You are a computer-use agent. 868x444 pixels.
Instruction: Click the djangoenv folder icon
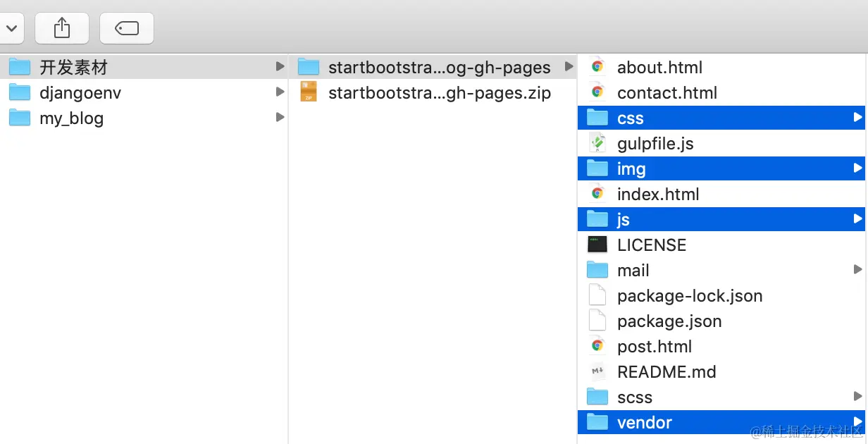point(20,92)
